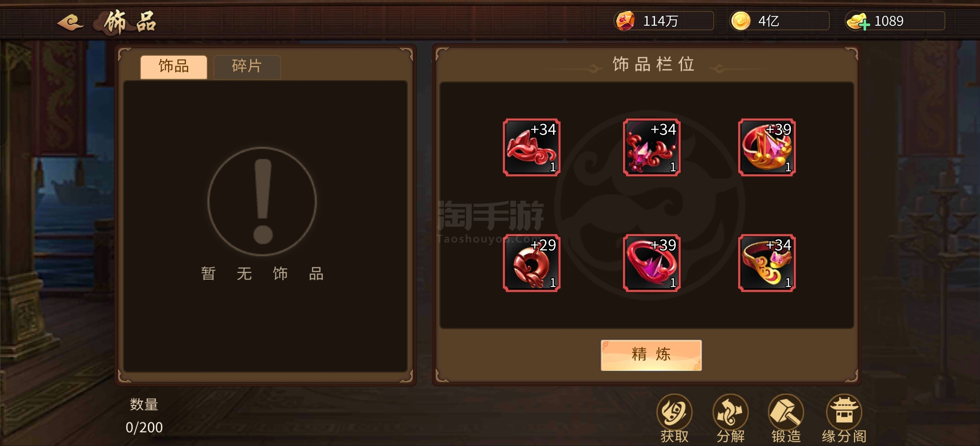Tap the gold coin currency icon
The width and height of the screenshot is (980, 446).
pyautogui.click(x=741, y=21)
